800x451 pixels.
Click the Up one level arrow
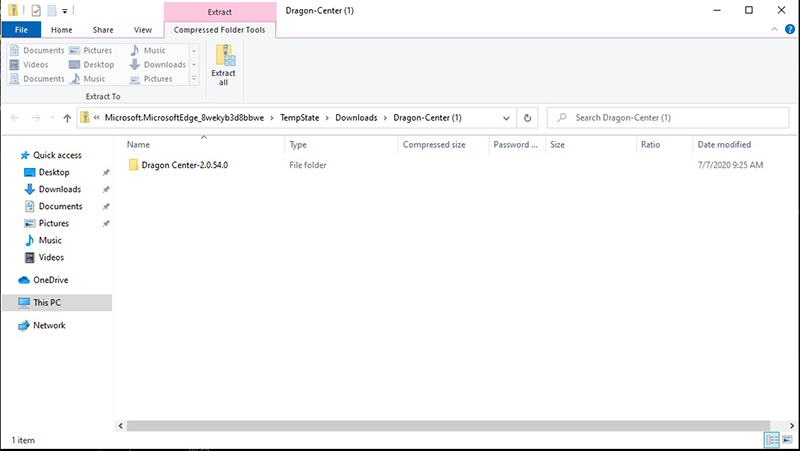coord(67,118)
